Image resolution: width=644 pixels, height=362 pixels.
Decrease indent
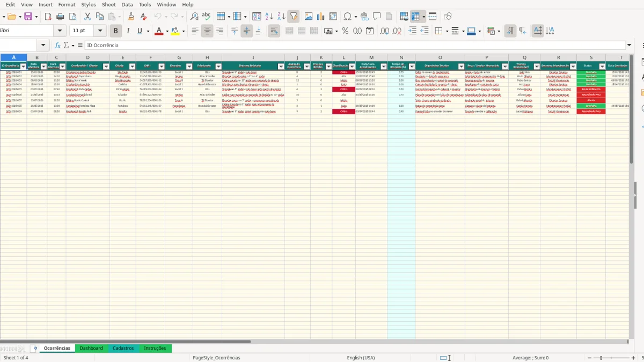coord(425,31)
